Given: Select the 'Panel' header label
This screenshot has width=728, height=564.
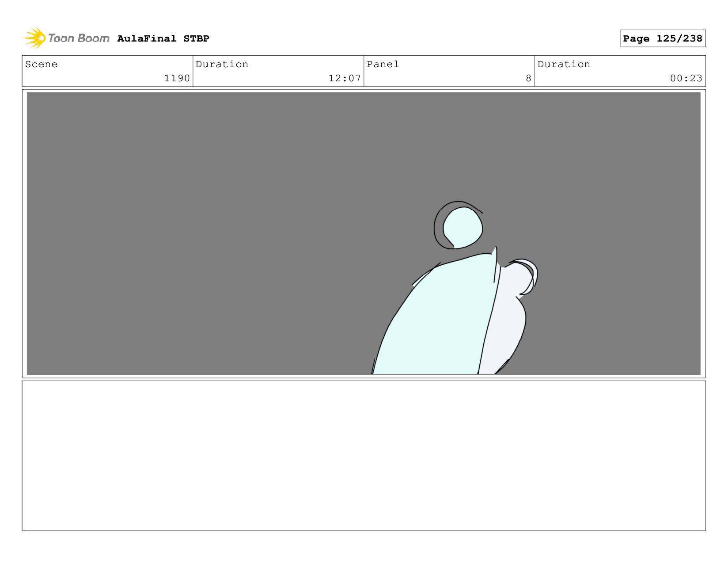Looking at the screenshot, I should click(383, 64).
